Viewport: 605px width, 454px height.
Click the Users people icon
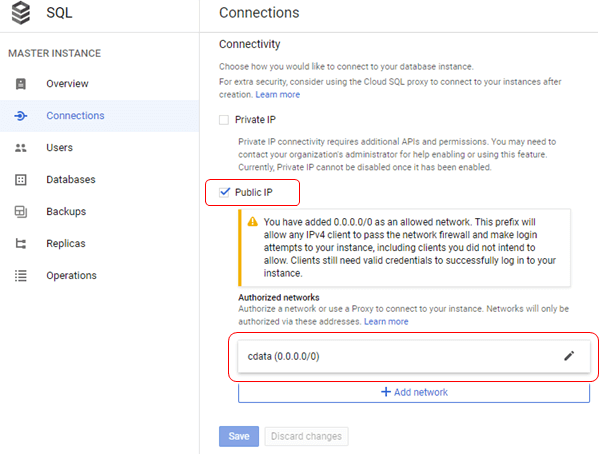pos(21,148)
